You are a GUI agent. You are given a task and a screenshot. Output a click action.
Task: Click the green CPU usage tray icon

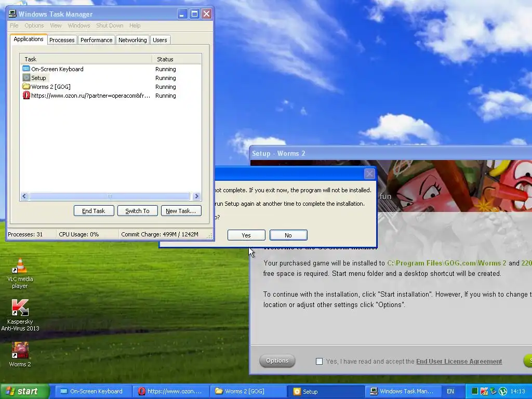point(475,391)
